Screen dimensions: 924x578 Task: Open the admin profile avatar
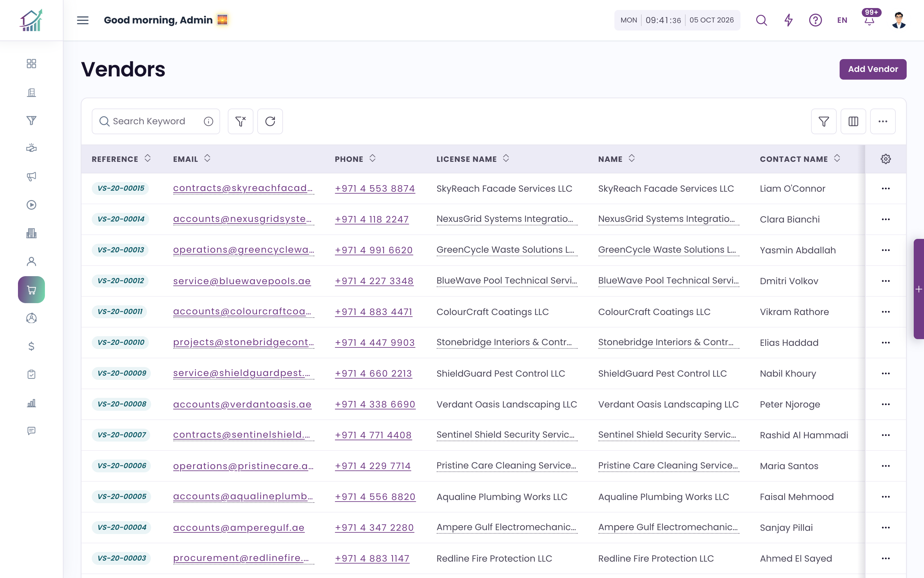coord(899,20)
